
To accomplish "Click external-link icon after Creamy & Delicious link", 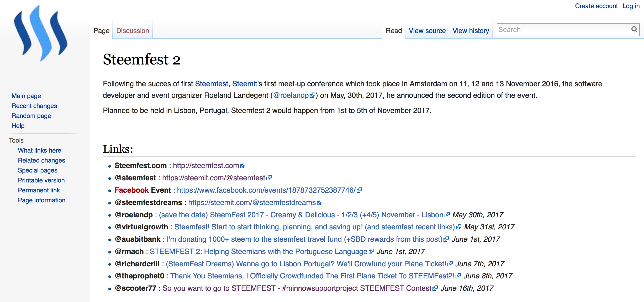I will pos(447,215).
